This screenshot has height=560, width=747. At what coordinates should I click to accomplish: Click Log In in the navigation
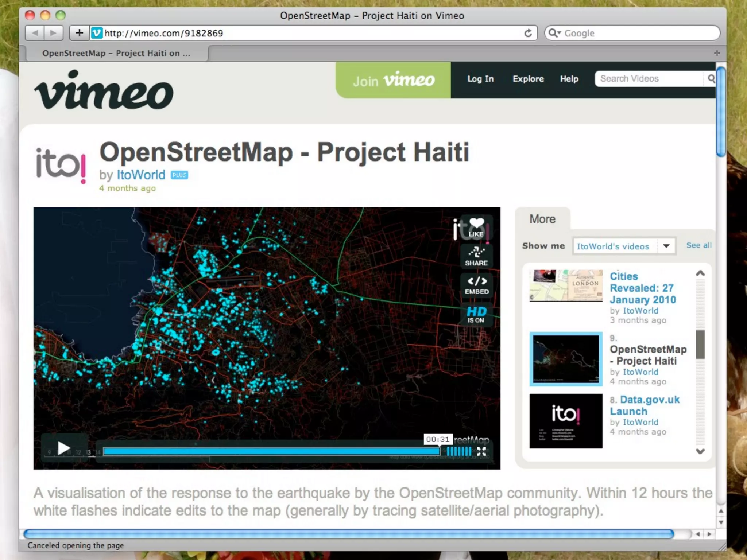pyautogui.click(x=480, y=79)
